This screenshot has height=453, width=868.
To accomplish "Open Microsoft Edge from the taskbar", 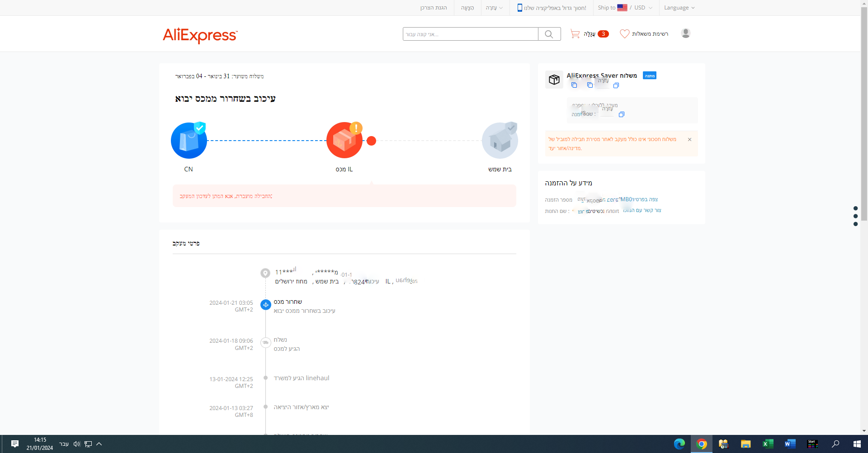I will [x=679, y=444].
